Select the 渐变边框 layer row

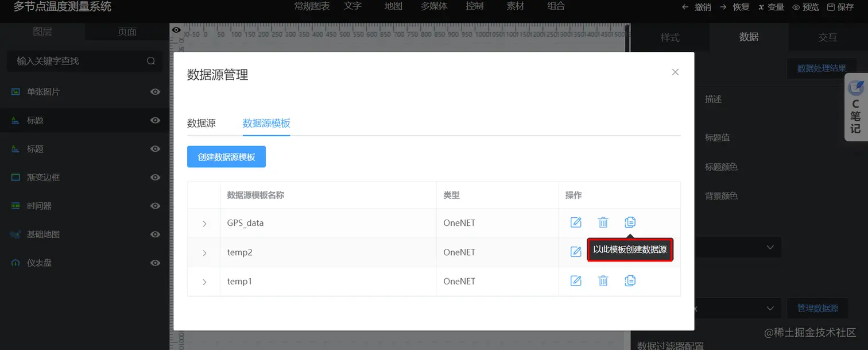click(84, 178)
